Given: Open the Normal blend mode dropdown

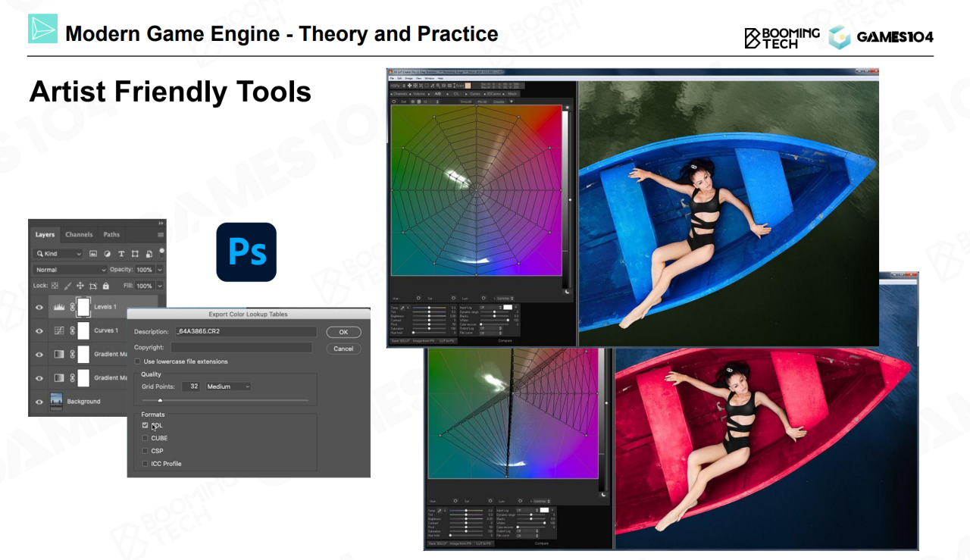Looking at the screenshot, I should pos(70,270).
